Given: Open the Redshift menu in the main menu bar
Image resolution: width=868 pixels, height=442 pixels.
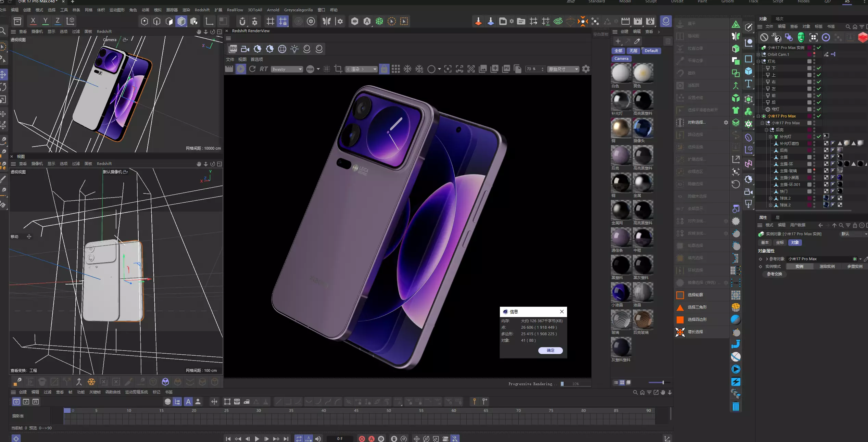Looking at the screenshot, I should (202, 10).
